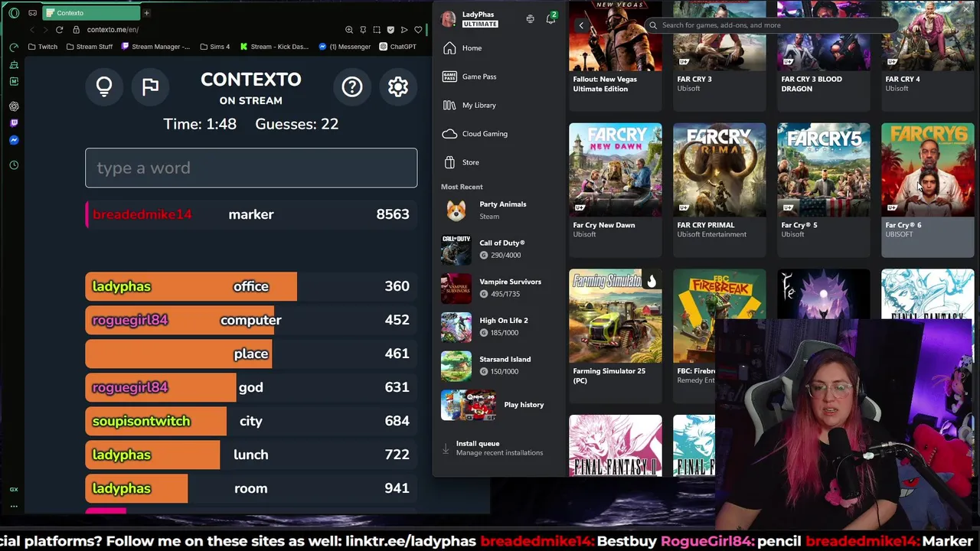Click the console icon beside the notifications bell

point(530,19)
